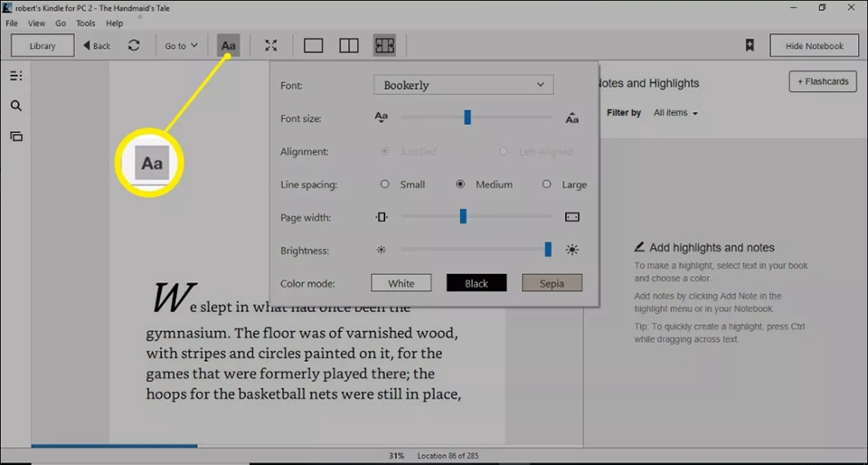Click the high brightness sun icon

571,250
